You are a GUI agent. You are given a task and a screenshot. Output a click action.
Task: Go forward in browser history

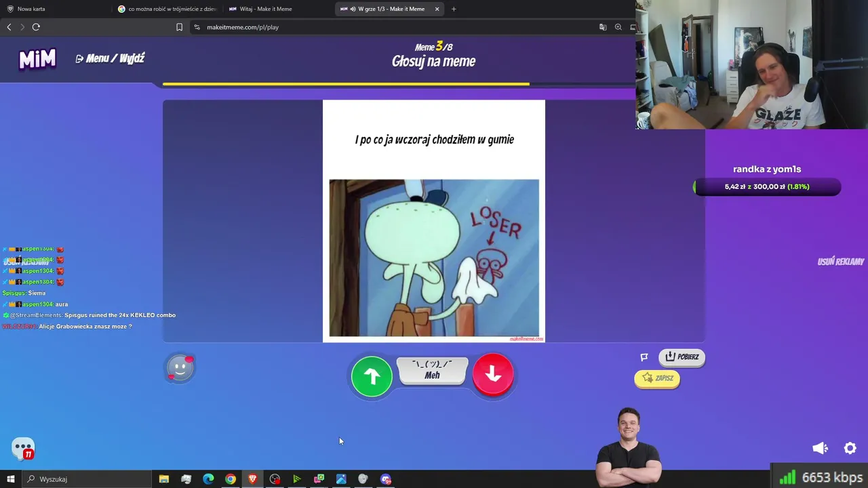coord(22,27)
